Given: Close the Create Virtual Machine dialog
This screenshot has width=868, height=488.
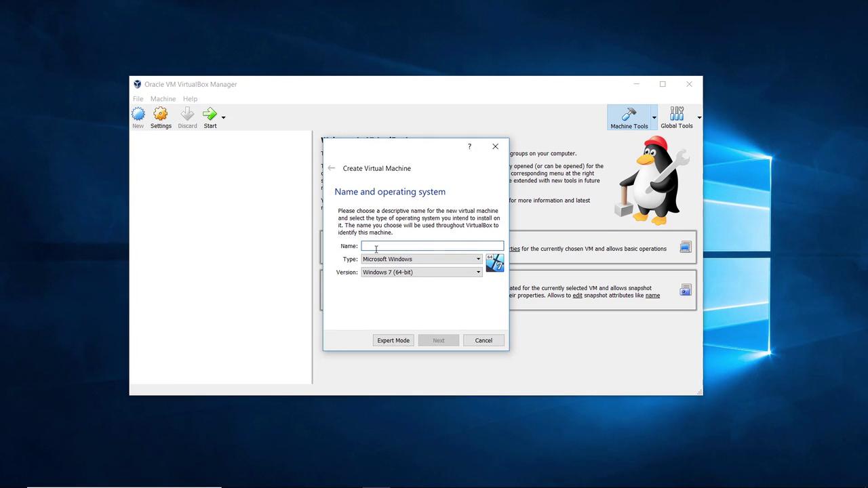Looking at the screenshot, I should click(495, 146).
